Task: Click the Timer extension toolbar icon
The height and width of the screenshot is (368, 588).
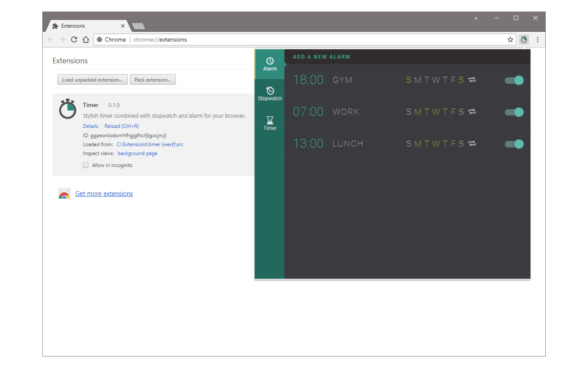Action: 524,40
